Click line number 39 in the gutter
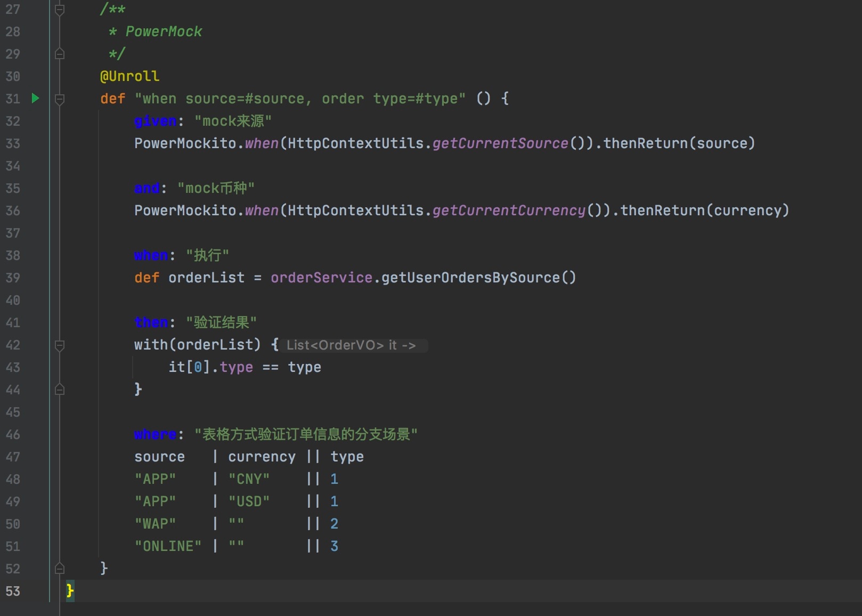 pyautogui.click(x=13, y=278)
